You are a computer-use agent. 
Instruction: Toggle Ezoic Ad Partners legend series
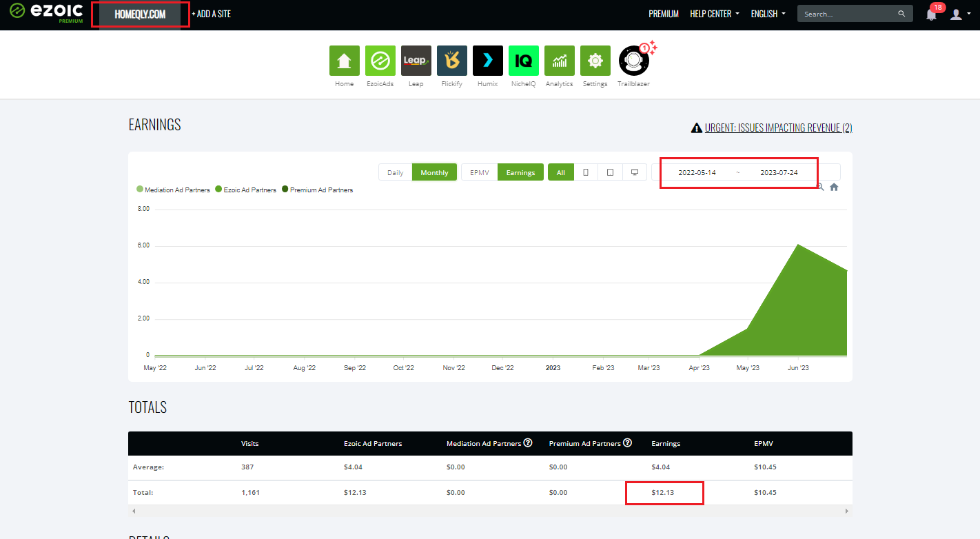(x=245, y=190)
